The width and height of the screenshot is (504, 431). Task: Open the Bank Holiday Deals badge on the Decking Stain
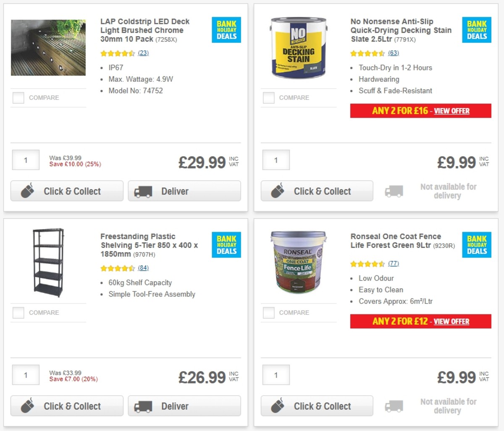tap(477, 29)
